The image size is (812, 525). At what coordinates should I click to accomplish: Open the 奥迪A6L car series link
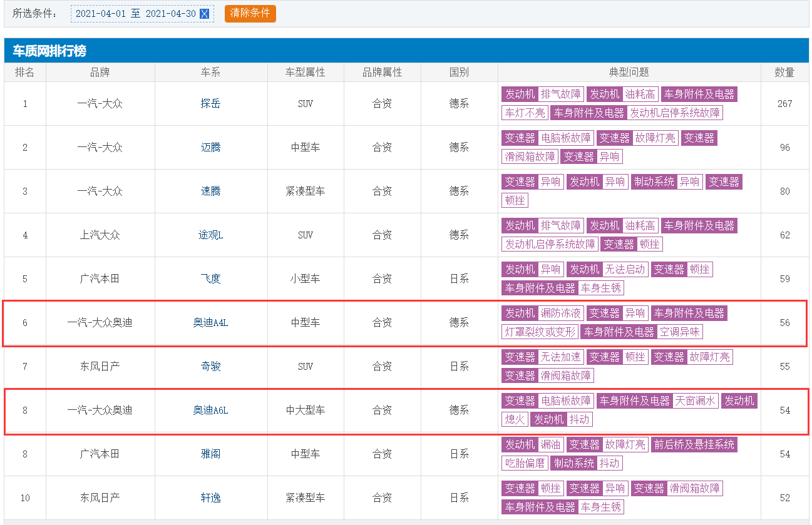pyautogui.click(x=211, y=410)
